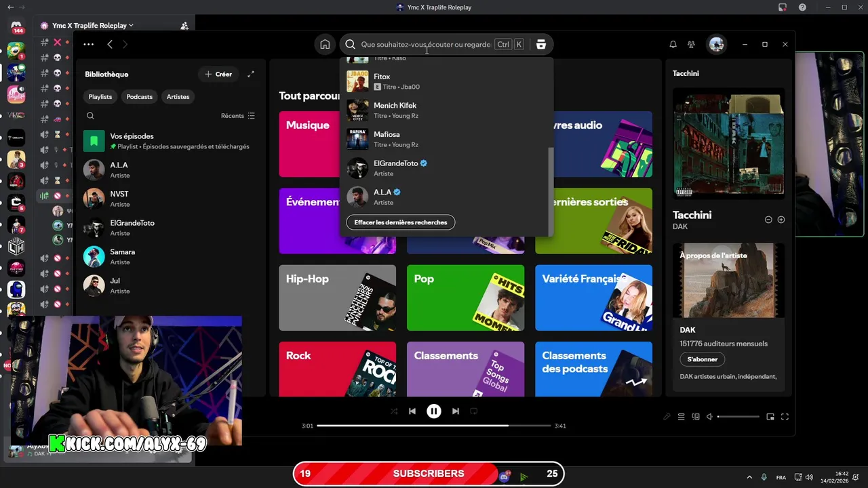Filter the library by Podcasts
This screenshot has width=868, height=488.
139,96
